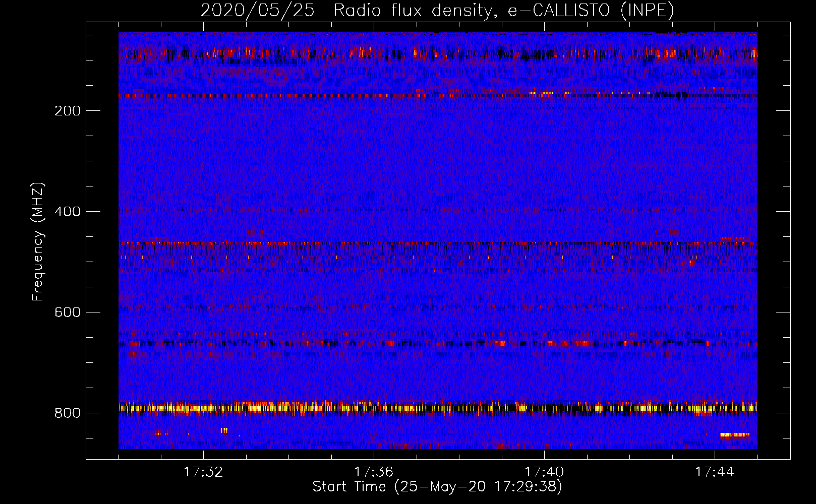Screen dimensions: 816x504
Task: Click the '17:36' time tick label
Action: 374,472
